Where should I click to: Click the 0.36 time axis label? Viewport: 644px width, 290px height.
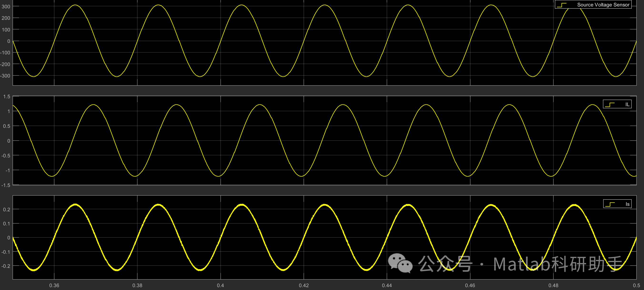click(x=54, y=285)
